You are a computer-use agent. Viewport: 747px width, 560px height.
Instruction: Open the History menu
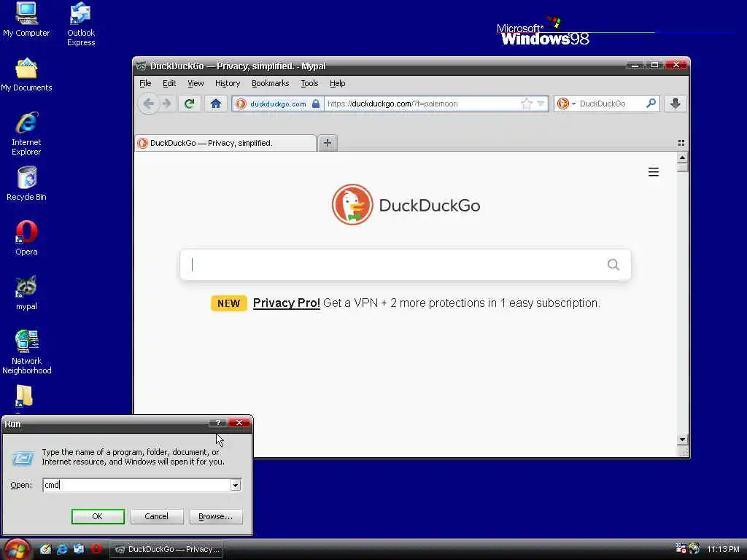click(x=228, y=83)
